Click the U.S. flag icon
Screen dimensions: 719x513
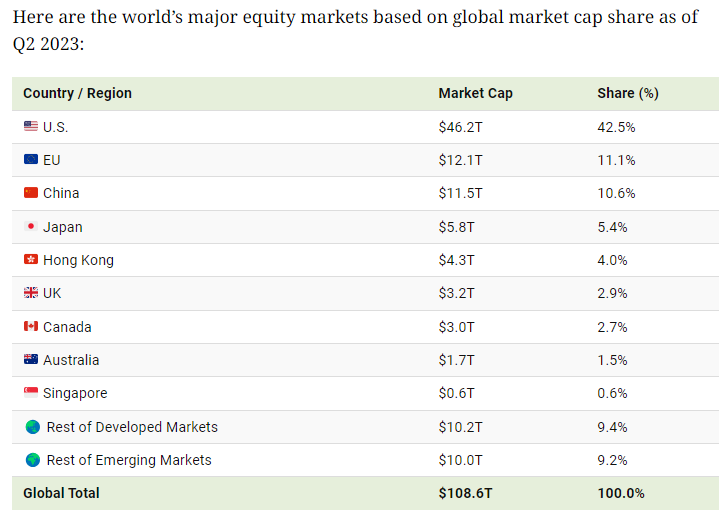click(31, 127)
